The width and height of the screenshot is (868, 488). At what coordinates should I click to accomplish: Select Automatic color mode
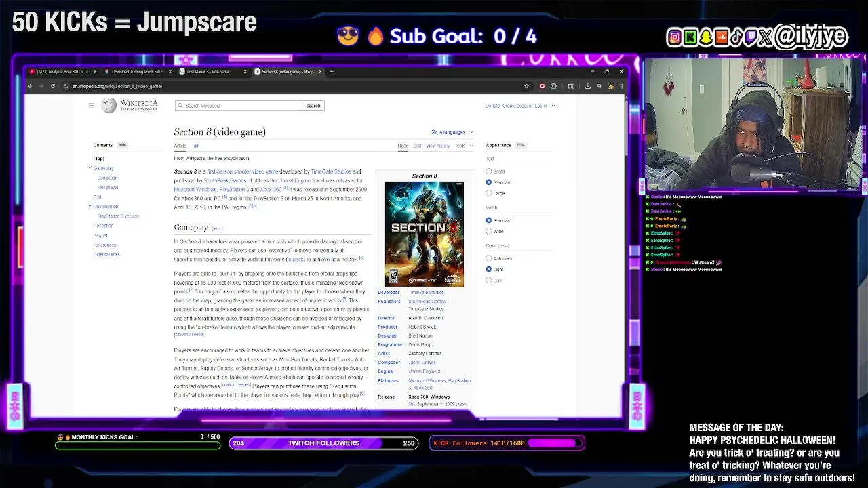[489, 258]
